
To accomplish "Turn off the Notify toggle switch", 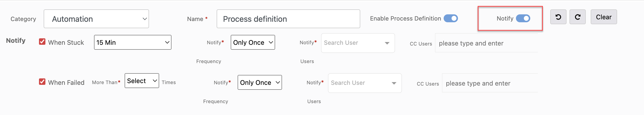I will point(523,18).
